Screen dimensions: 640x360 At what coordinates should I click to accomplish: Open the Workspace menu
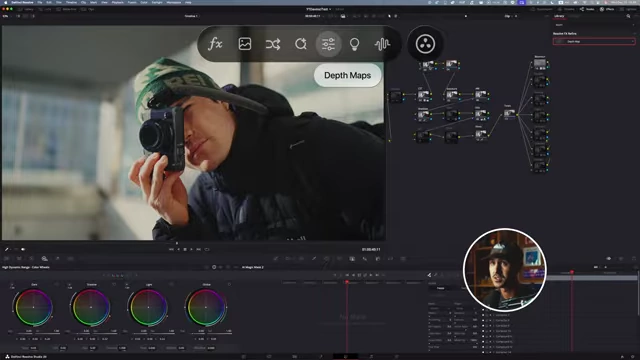click(x=173, y=2)
